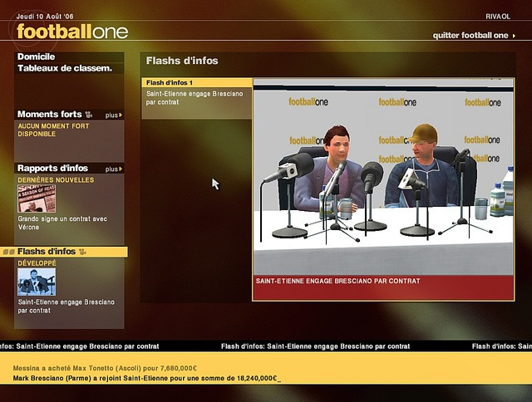Click the red SAINT-ETIENNE ENGAGE BRESCIANO caption

338,281
